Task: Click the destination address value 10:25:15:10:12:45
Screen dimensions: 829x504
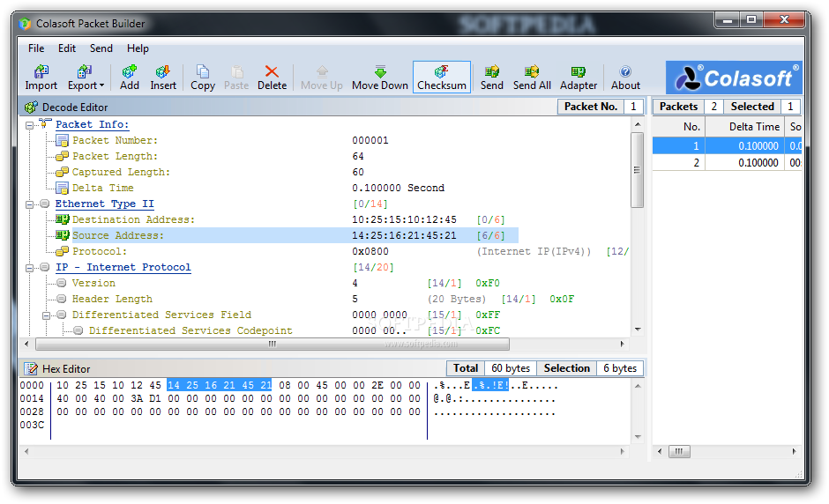Action: [404, 219]
